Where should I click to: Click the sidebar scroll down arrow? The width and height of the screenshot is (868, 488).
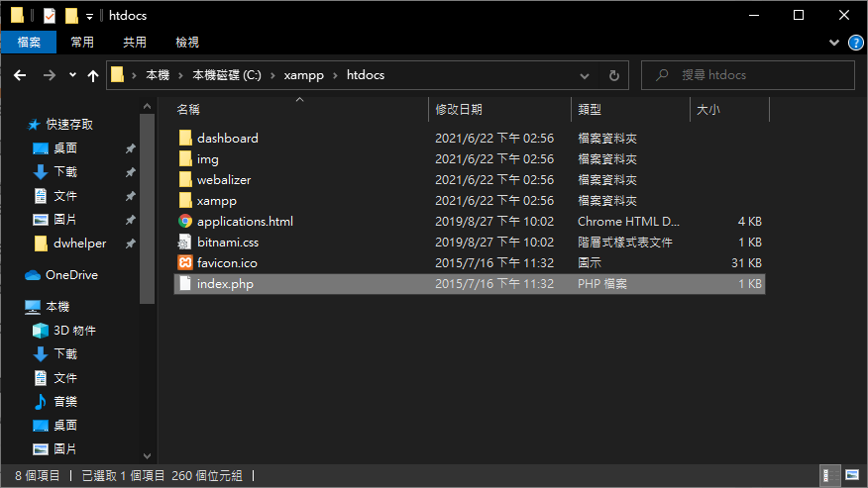(148, 456)
